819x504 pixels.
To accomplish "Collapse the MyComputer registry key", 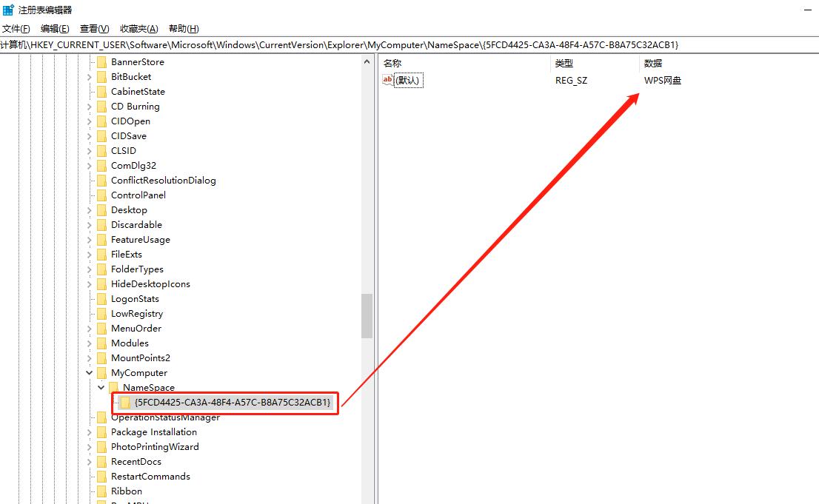I will point(89,372).
